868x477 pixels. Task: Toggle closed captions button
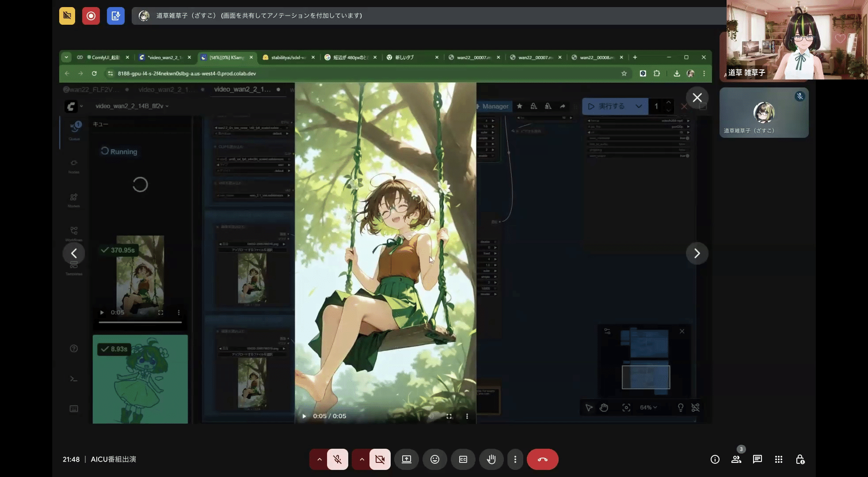click(x=463, y=459)
